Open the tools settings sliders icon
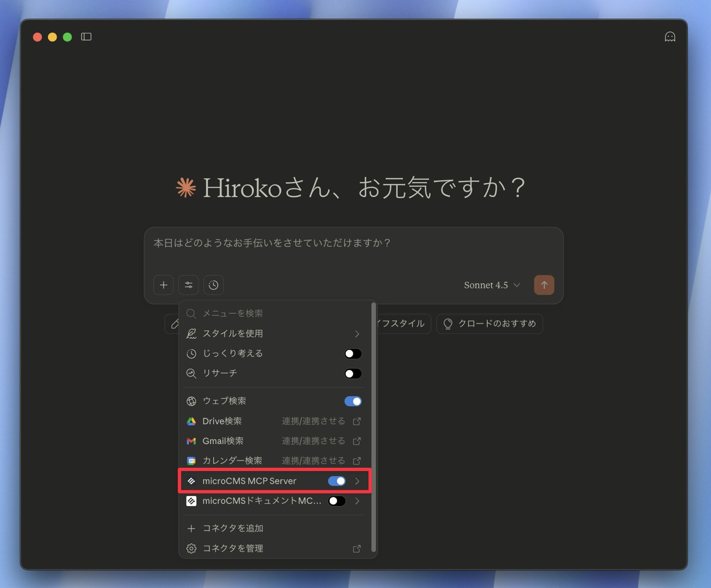This screenshot has height=588, width=711. (x=188, y=285)
